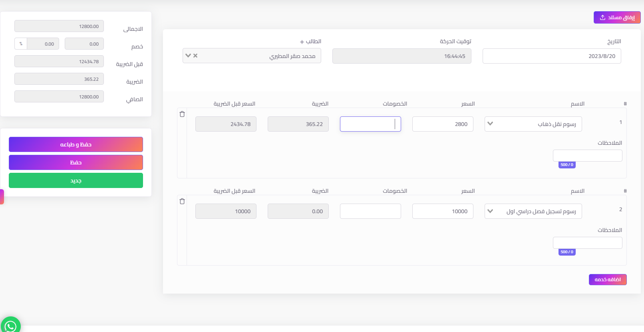
Task: Expand the student name dropdown
Action: pyautogui.click(x=188, y=56)
